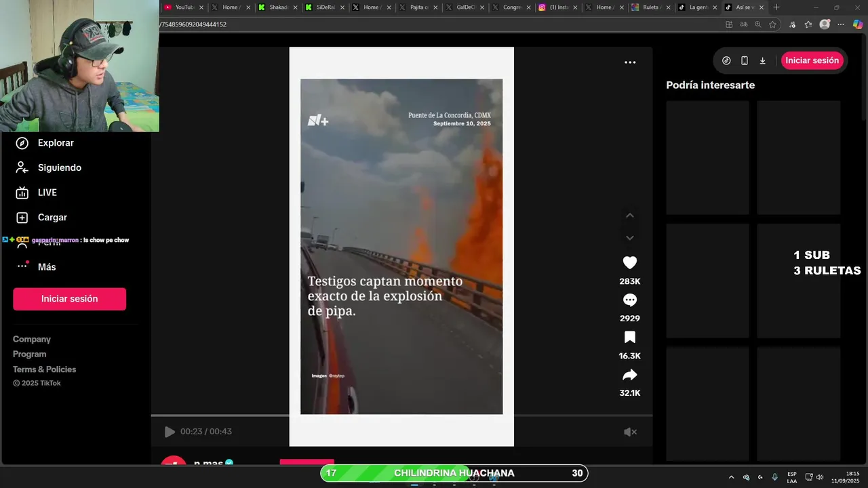The image size is (868, 488).
Task: Open the browser translate icon
Action: (744, 24)
